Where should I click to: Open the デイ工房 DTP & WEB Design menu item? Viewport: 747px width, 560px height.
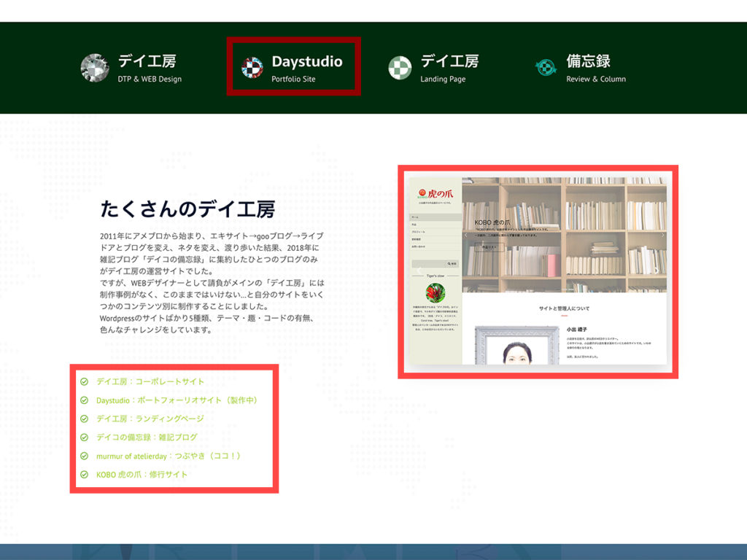point(131,68)
